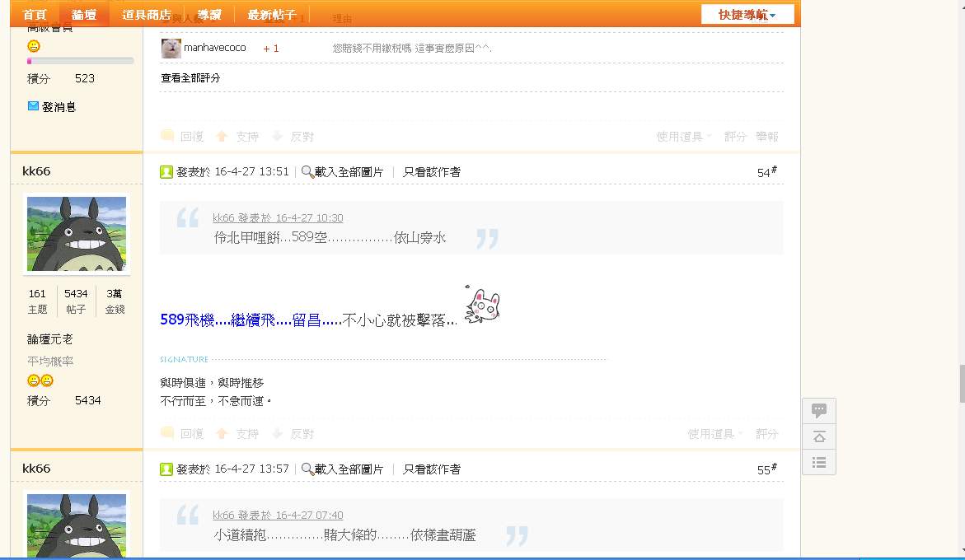Click kk66 Totoro avatar on post 55

[x=77, y=525]
